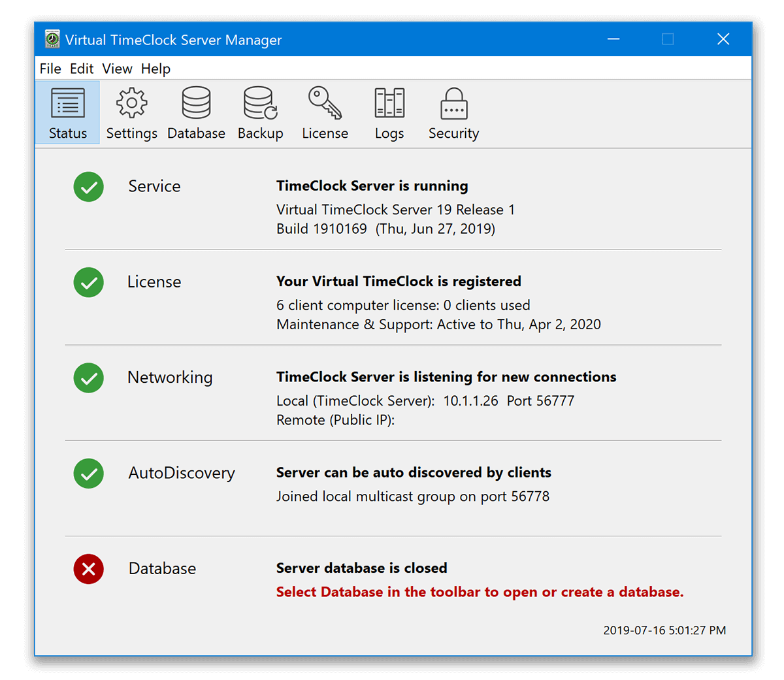The width and height of the screenshot is (784, 680).
Task: Click the Virtual TimeClock app icon in titlebar
Action: (x=50, y=39)
